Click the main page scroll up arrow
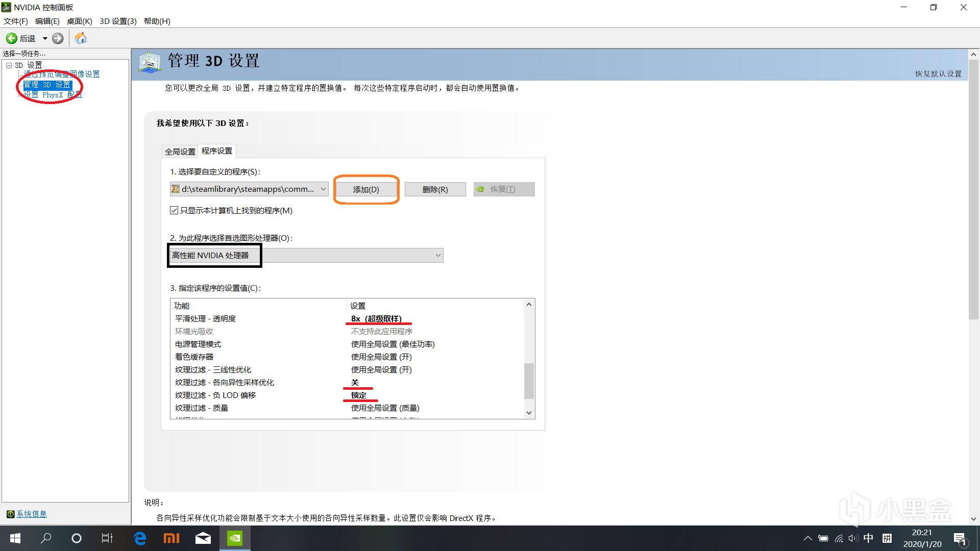The width and height of the screenshot is (980, 551). (973, 54)
